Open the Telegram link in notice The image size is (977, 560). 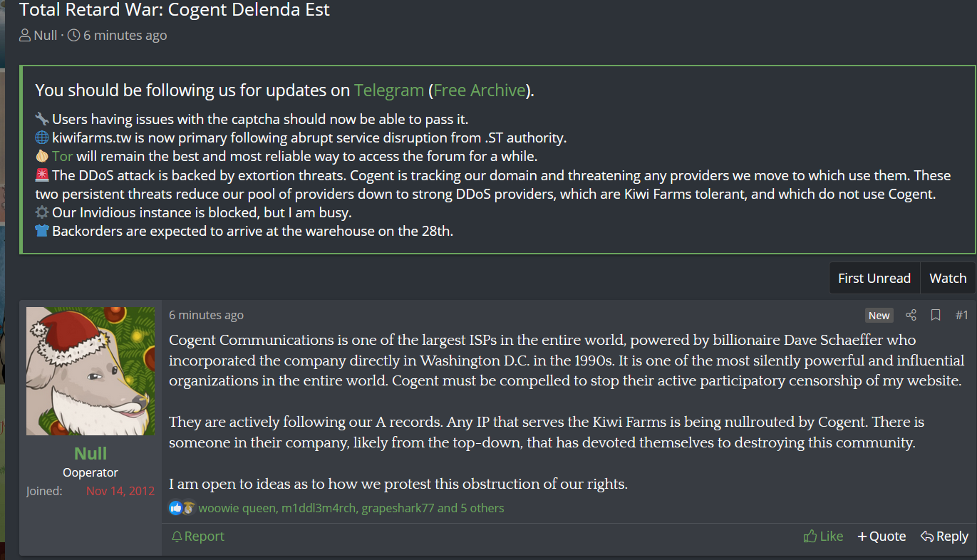coord(388,90)
